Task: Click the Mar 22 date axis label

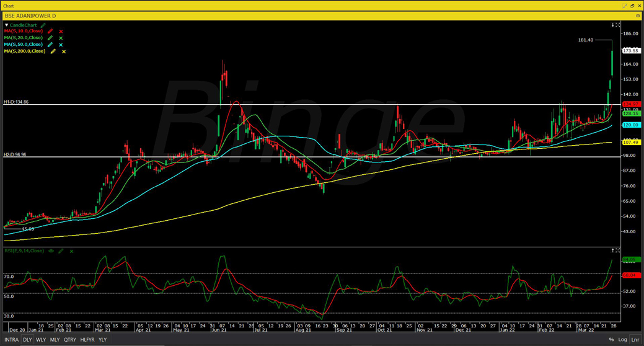Action: 586,330
